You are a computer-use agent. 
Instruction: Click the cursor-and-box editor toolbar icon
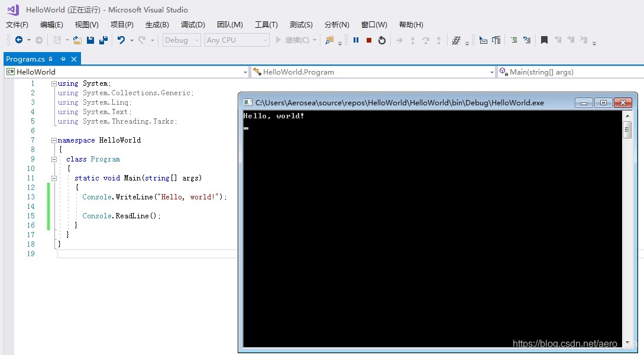pyautogui.click(x=483, y=40)
